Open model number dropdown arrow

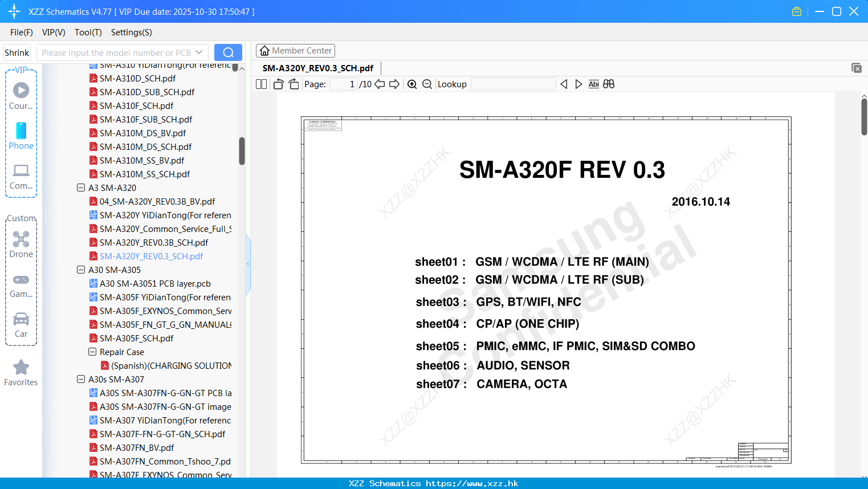click(199, 52)
